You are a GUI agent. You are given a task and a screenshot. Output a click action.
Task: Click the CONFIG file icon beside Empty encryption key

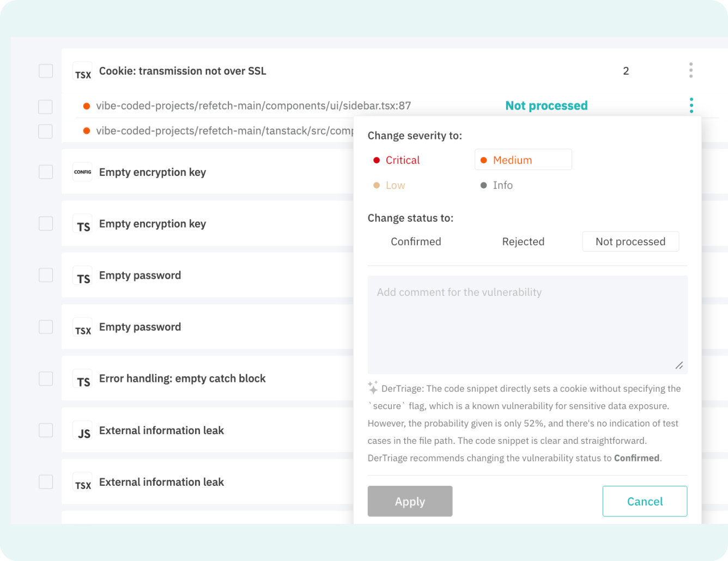83,172
